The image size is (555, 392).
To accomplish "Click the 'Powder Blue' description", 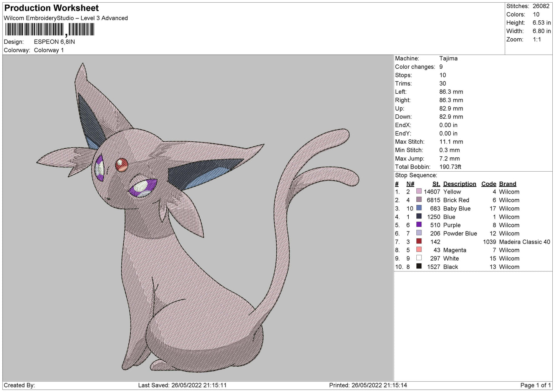I will pyautogui.click(x=460, y=233).
